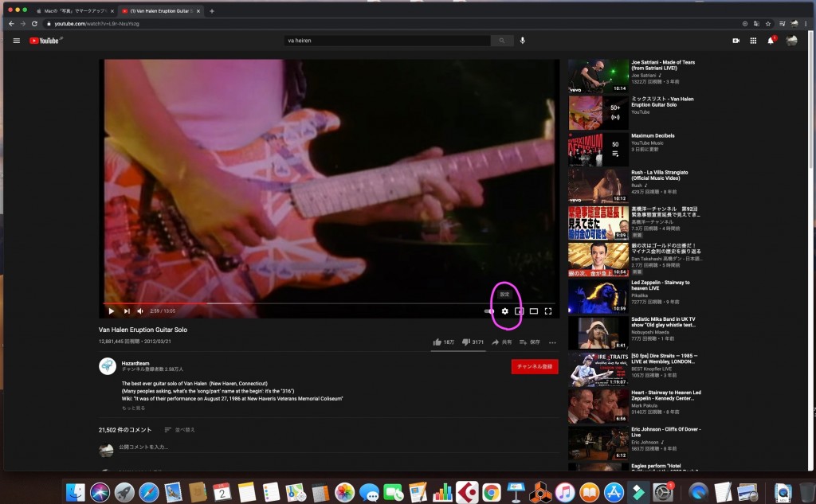
Task: Click the video progress bar
Action: pyautogui.click(x=319, y=303)
